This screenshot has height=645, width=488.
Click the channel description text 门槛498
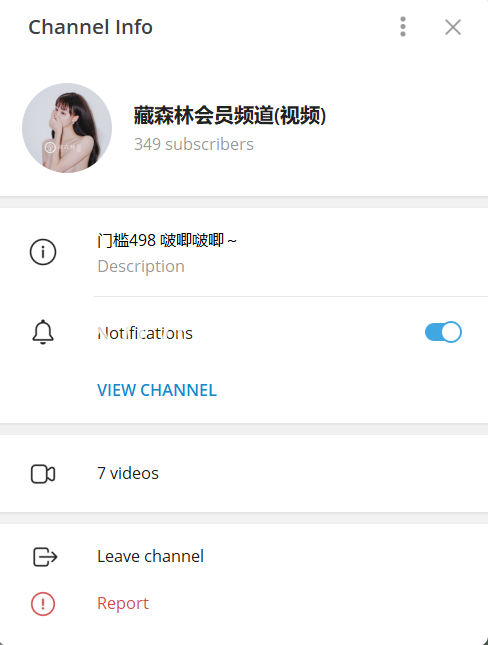(167, 240)
